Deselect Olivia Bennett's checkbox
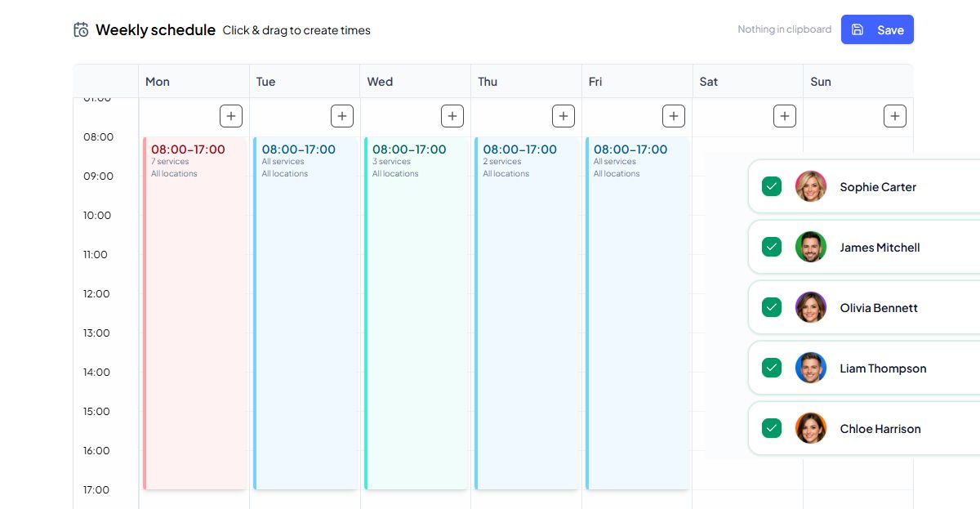The height and width of the screenshot is (509, 980). 772,307
